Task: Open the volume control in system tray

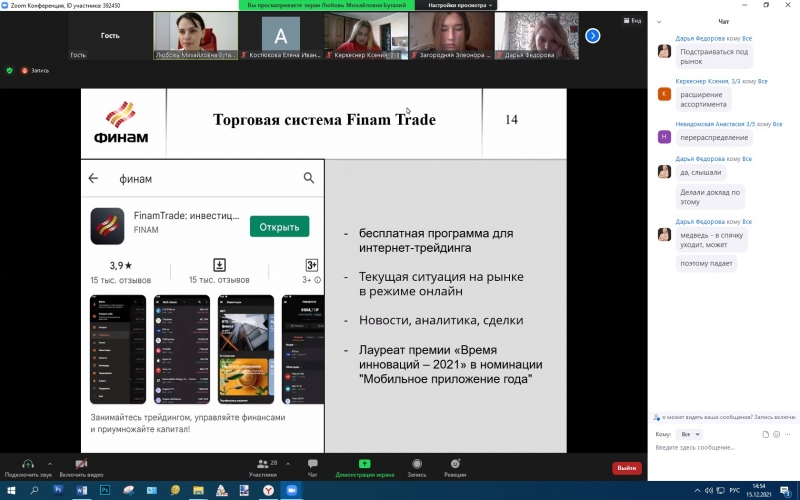Action: (x=709, y=490)
